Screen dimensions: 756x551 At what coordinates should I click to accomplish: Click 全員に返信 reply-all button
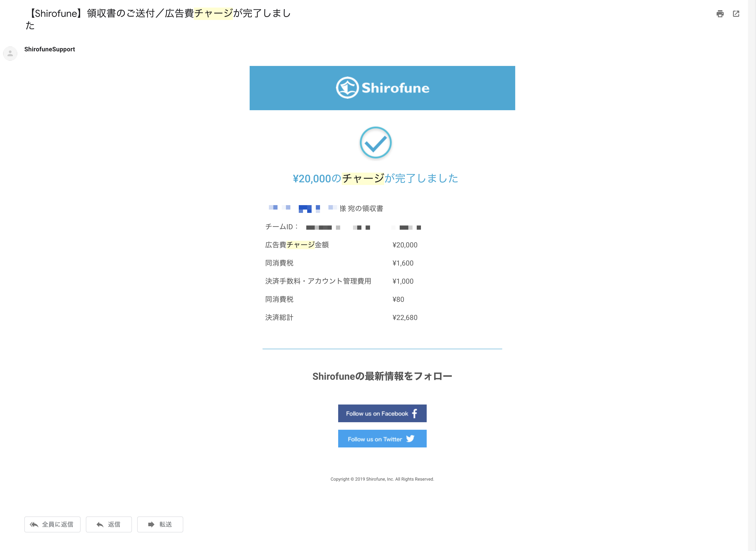(52, 524)
